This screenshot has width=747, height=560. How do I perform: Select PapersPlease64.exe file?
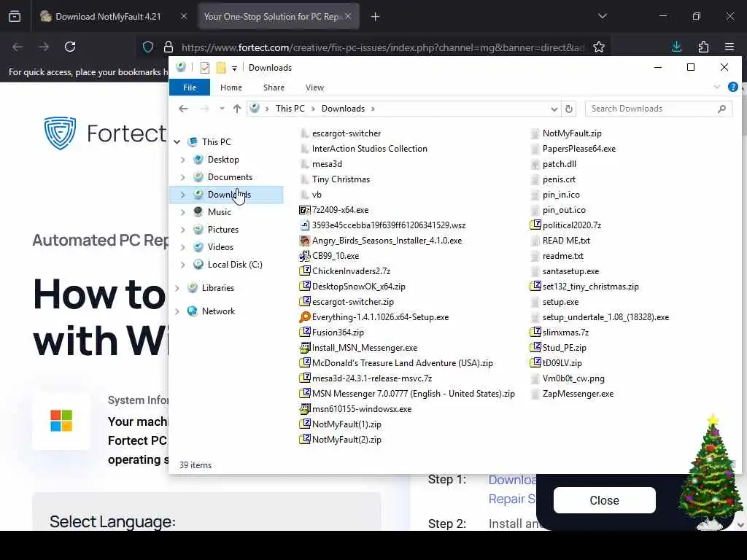(x=573, y=149)
